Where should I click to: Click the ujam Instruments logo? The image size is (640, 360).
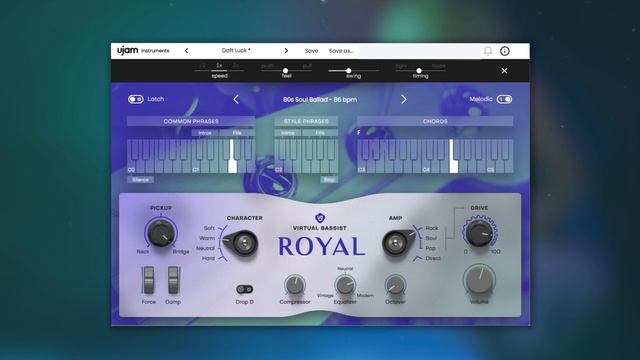pyautogui.click(x=143, y=51)
